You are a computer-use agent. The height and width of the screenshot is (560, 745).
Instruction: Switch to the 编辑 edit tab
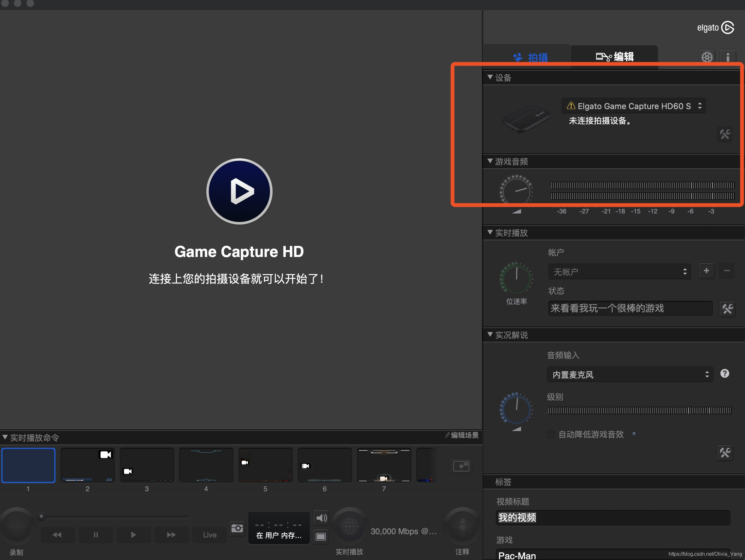[x=614, y=56]
